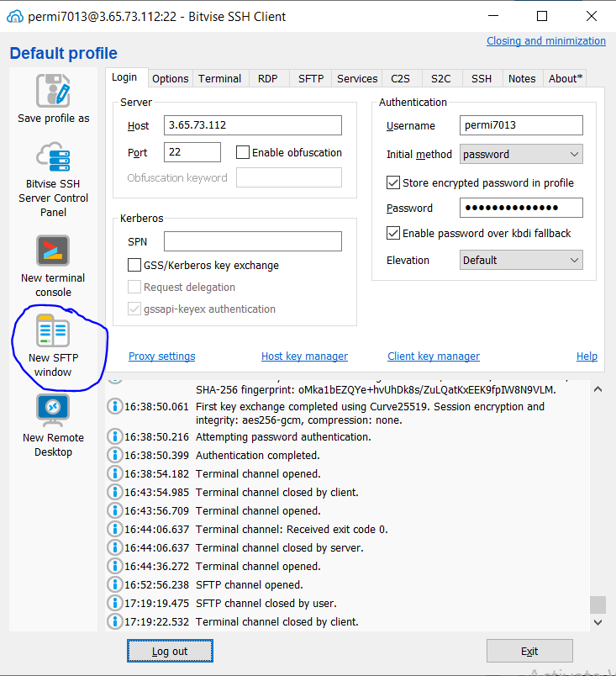Click info icon beside 16:38:54.182 log entry

[x=114, y=474]
